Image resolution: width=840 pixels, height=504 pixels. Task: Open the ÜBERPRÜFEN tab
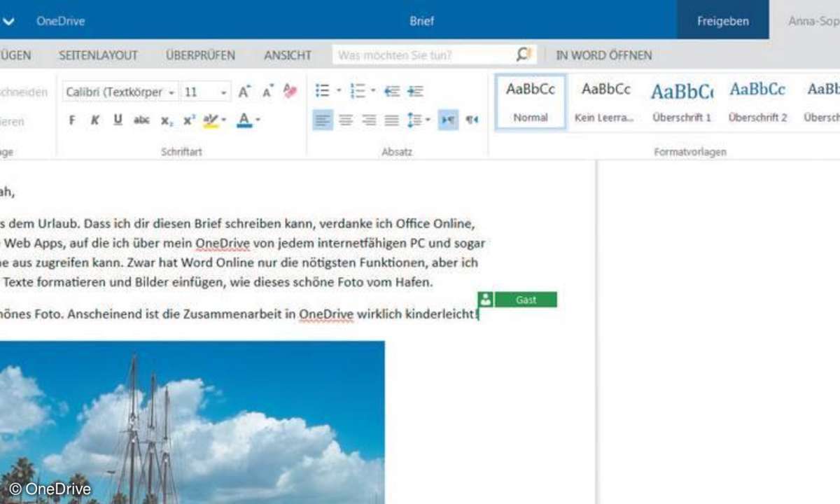pos(200,55)
